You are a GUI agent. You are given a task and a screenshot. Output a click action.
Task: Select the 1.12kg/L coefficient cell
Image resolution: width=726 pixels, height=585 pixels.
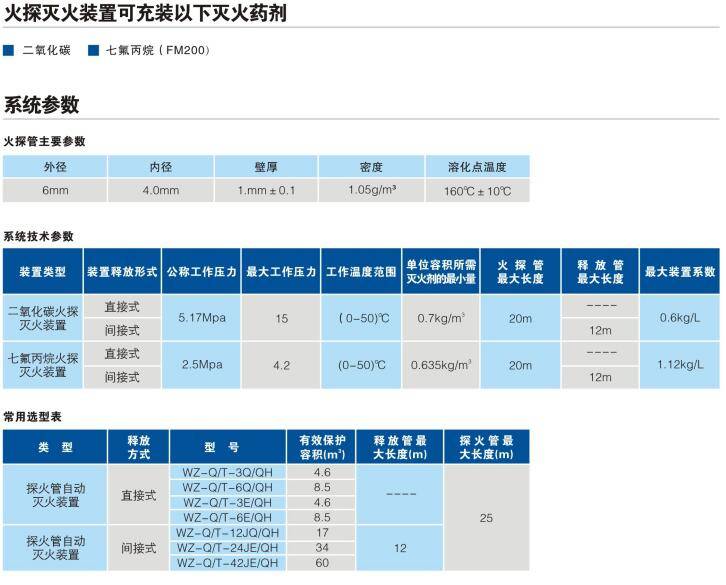(x=680, y=365)
